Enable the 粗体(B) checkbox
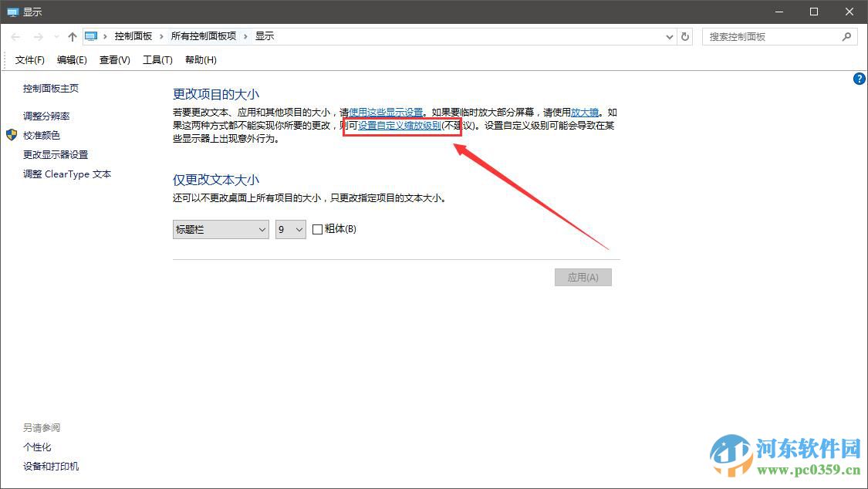868x489 pixels. point(319,228)
